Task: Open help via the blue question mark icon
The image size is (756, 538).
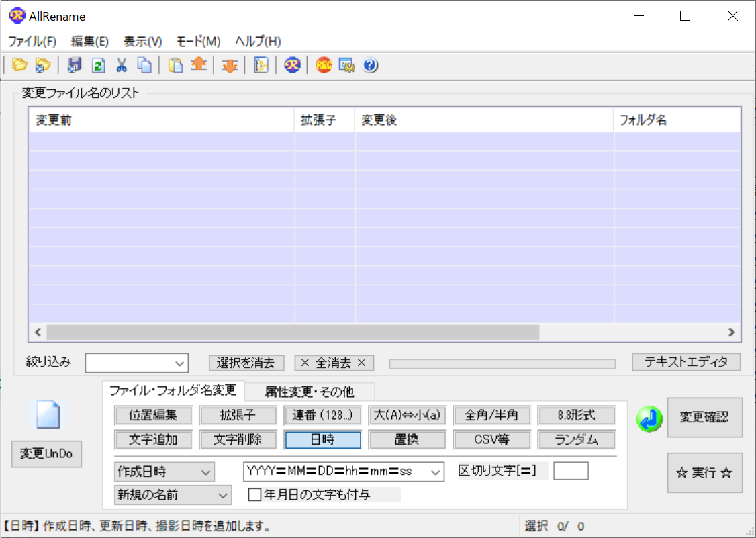Action: click(371, 64)
